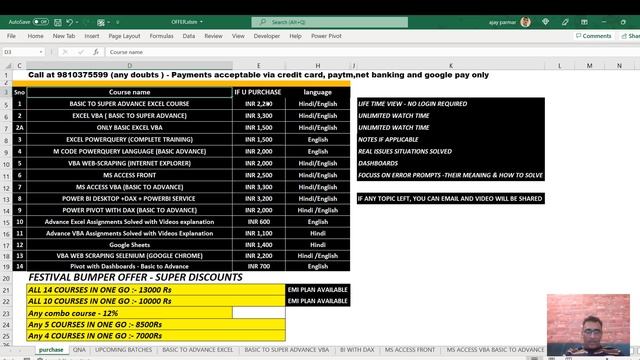This screenshot has width=640, height=360.
Task: Select POWER PIVOT WITH DAX course cell
Action: tap(129, 210)
